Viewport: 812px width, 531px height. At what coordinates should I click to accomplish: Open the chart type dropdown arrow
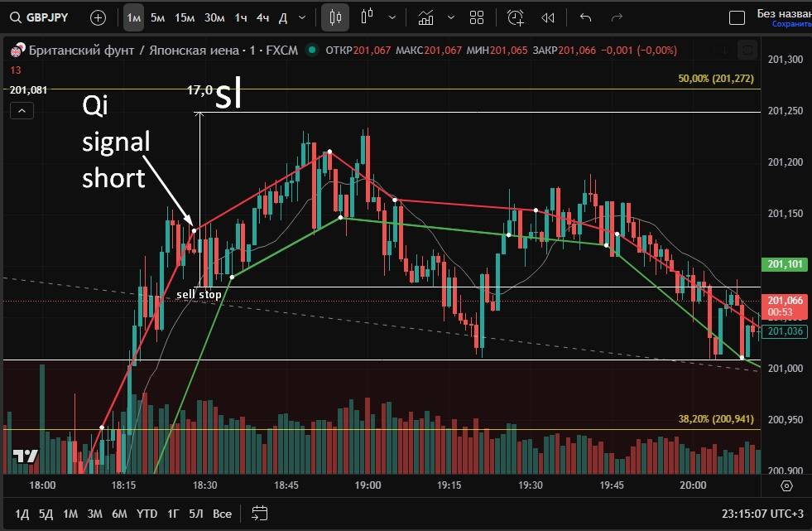pyautogui.click(x=392, y=17)
